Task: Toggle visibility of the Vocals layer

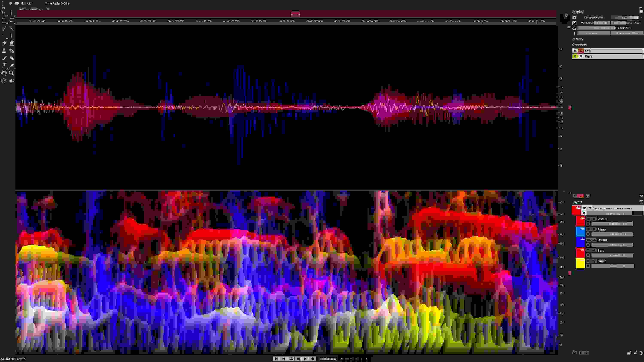Action: 589,219
